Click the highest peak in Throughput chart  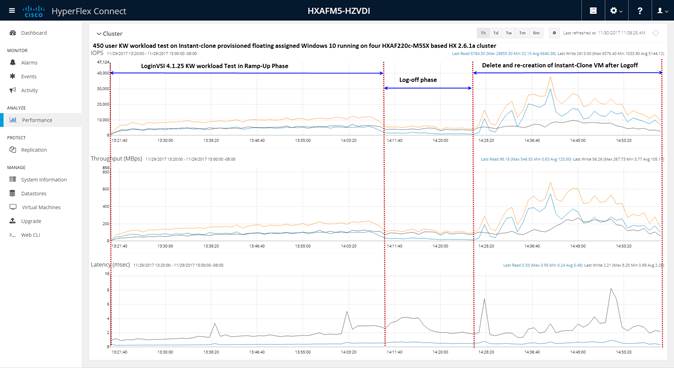point(550,183)
